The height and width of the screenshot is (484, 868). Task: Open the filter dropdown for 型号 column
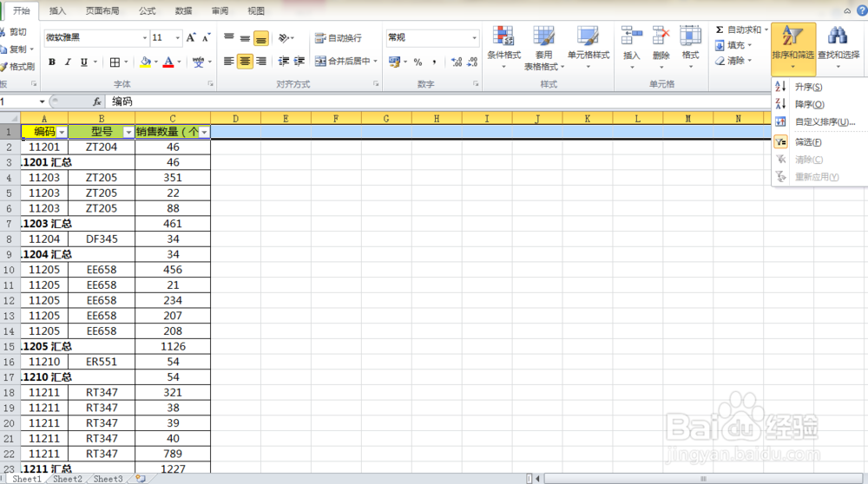[x=128, y=132]
